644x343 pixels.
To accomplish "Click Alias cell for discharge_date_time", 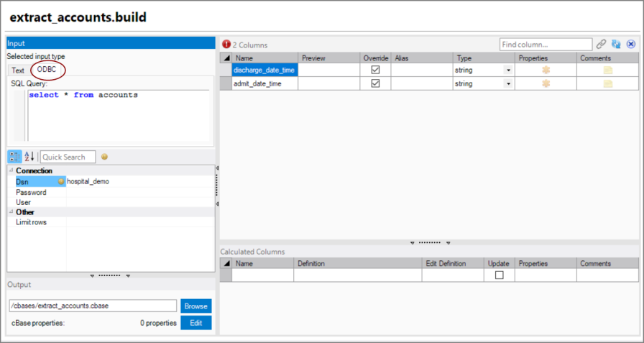I will (422, 70).
